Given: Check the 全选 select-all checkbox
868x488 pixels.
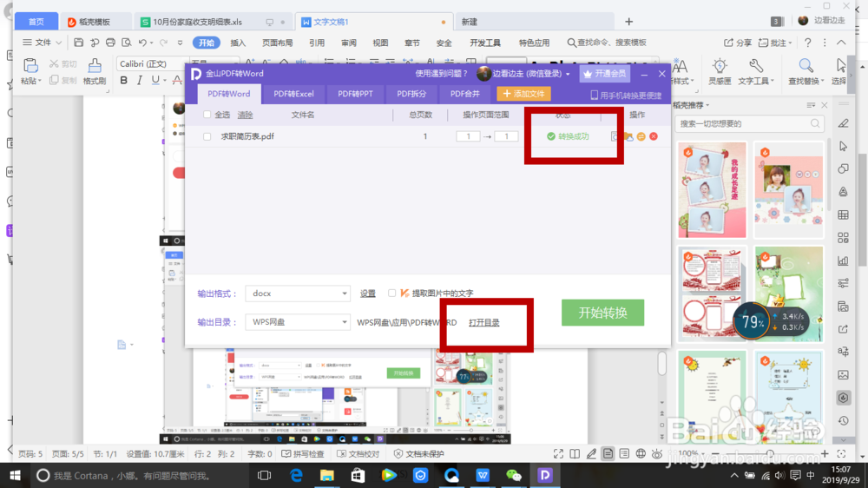Looking at the screenshot, I should click(x=207, y=115).
